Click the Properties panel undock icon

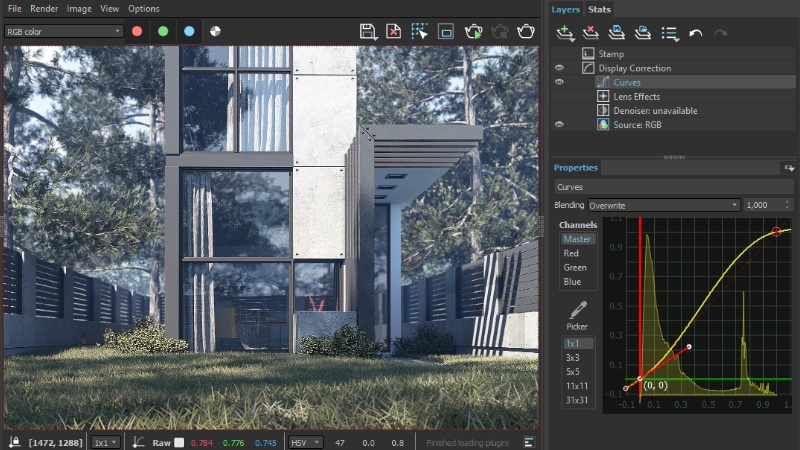tap(789, 167)
